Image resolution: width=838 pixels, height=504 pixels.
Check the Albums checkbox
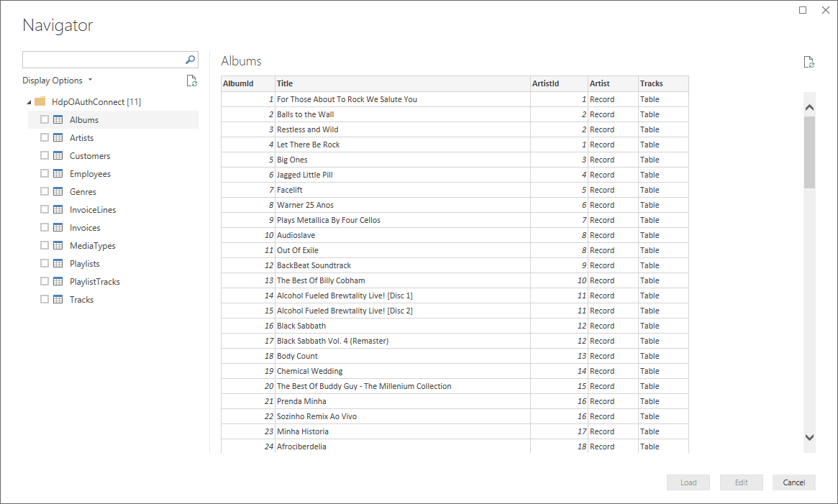pos(45,119)
